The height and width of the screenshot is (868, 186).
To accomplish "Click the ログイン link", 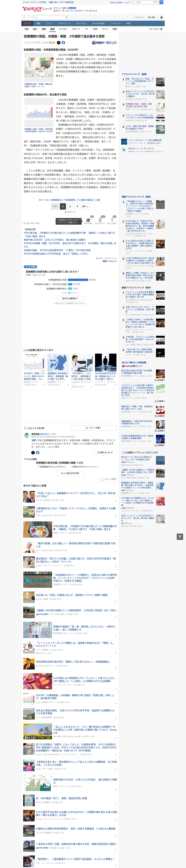I will pyautogui.click(x=57, y=11).
